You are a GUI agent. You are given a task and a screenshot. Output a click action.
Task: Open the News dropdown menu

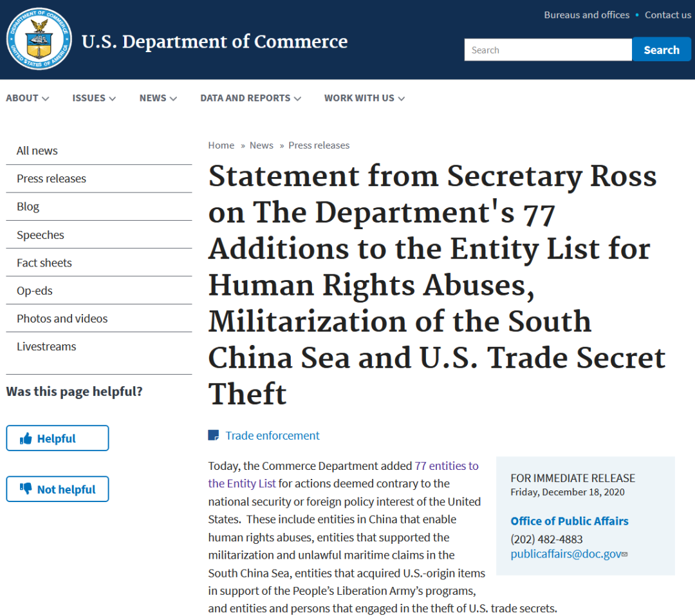pyautogui.click(x=158, y=98)
